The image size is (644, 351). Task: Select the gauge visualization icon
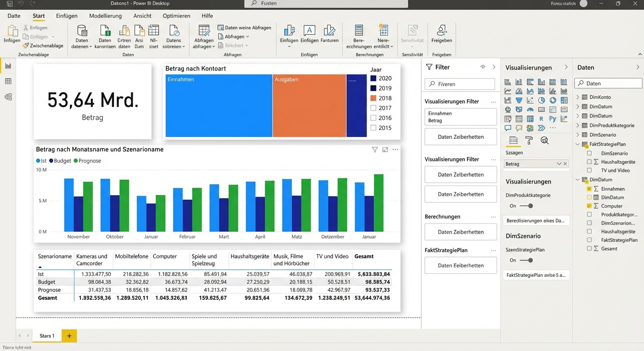pos(530,109)
